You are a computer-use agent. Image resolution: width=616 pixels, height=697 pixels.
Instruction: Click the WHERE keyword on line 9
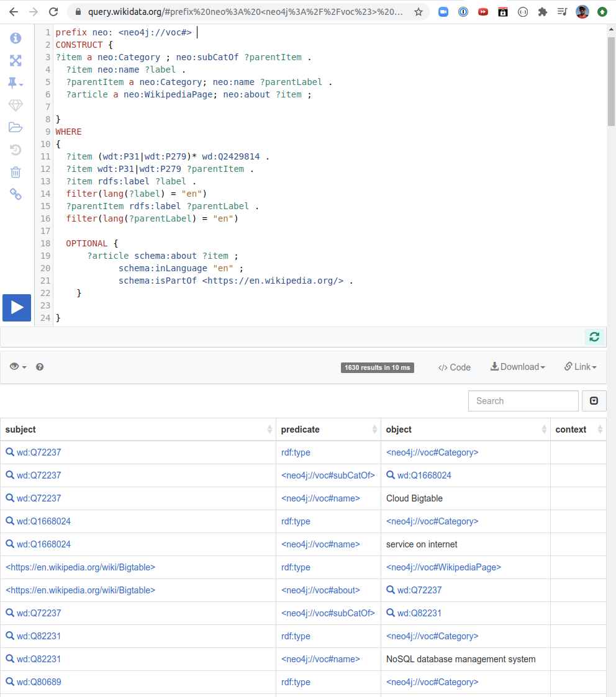(x=68, y=132)
